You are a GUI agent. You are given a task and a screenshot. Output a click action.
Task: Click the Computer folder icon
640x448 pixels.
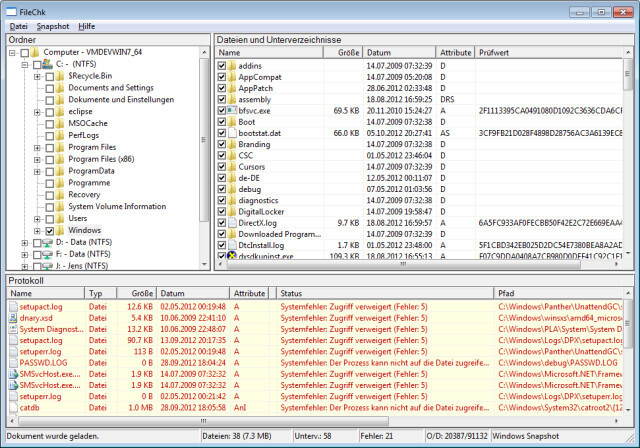tap(35, 52)
